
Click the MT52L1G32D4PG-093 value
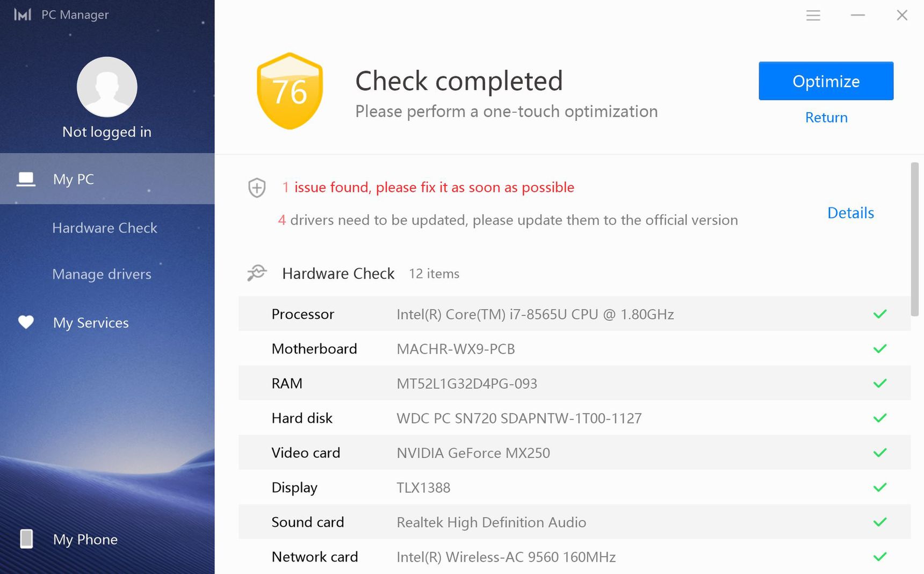pyautogui.click(x=467, y=383)
